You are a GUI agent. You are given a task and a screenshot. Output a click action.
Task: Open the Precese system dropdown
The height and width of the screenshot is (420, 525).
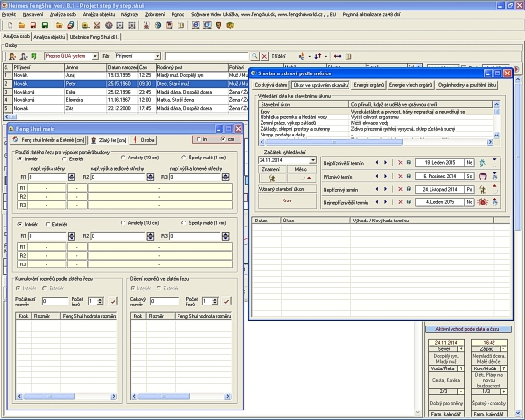pos(95,56)
